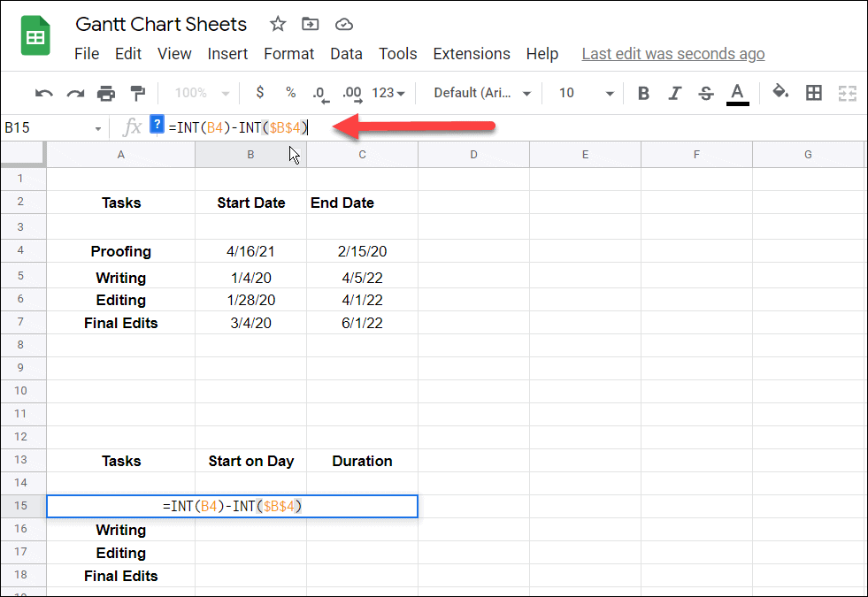Open the font size 10 dropdown

587,93
